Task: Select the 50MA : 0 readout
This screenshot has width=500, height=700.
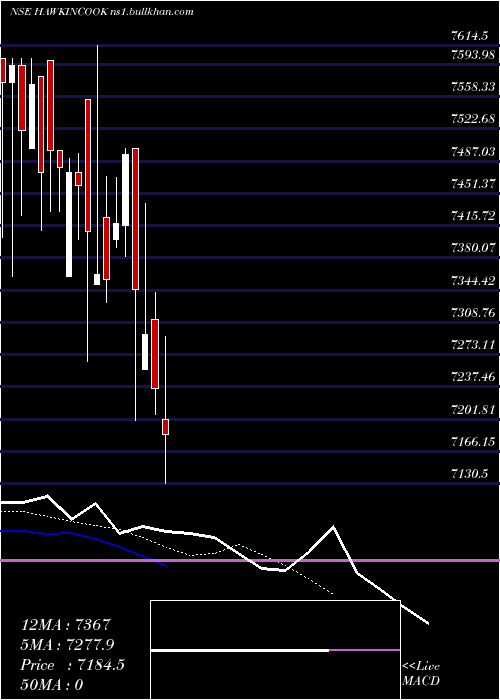Action: (52, 685)
